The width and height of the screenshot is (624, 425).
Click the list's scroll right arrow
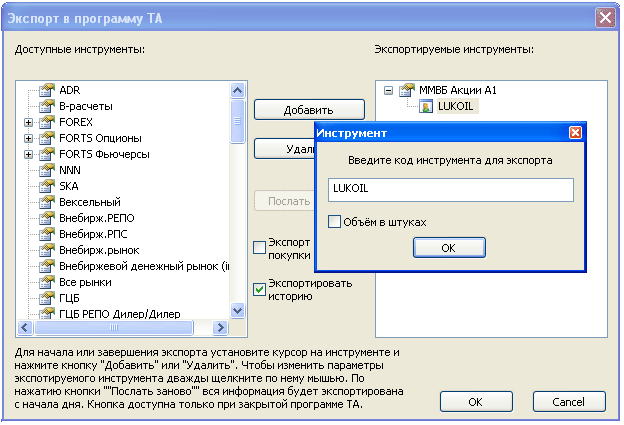click(x=220, y=328)
